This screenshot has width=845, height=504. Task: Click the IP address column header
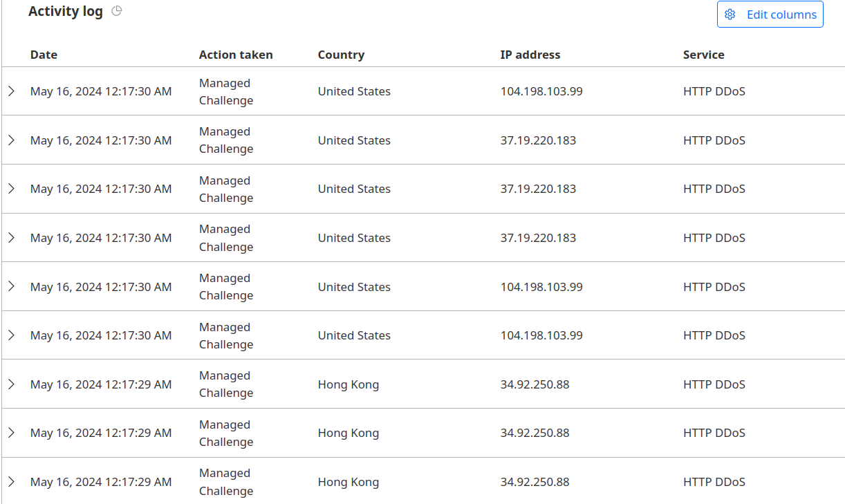tap(530, 55)
